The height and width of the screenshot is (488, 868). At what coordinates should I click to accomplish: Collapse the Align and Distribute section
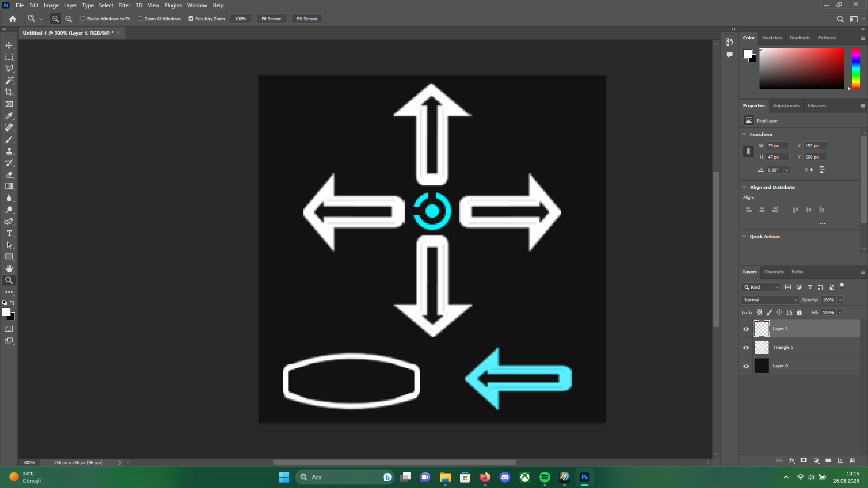tap(745, 187)
